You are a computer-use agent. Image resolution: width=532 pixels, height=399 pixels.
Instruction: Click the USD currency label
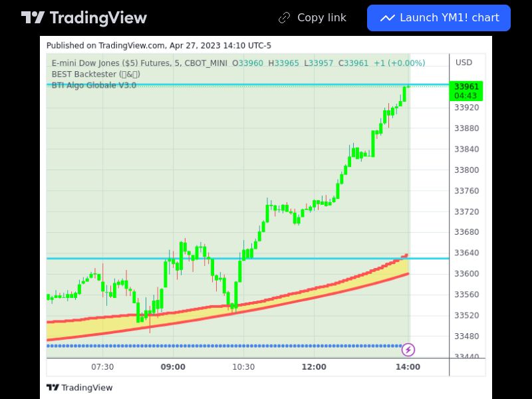coord(464,63)
